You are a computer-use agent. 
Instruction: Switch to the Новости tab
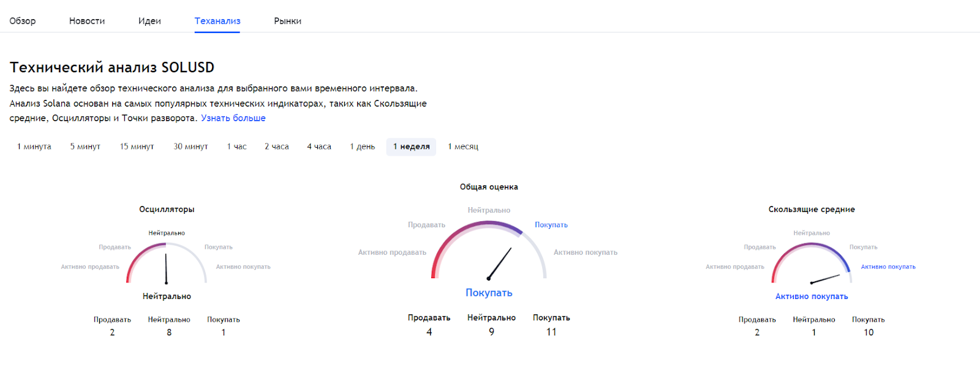(x=87, y=21)
